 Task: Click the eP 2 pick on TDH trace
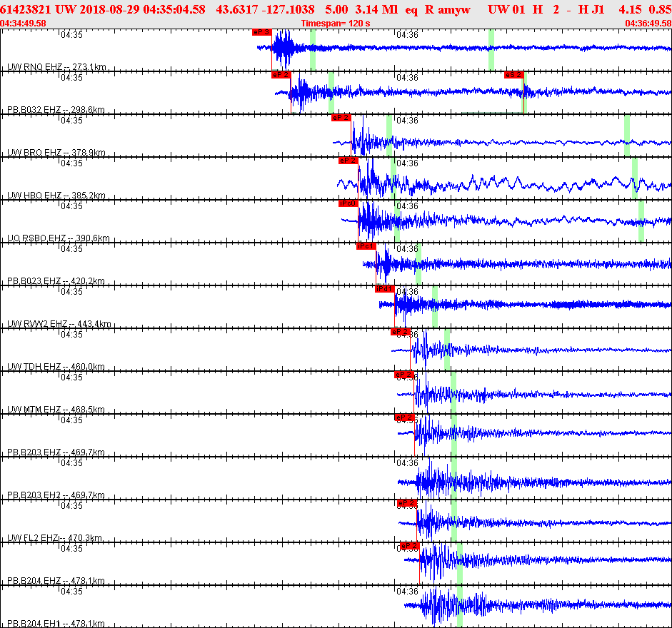(x=401, y=332)
